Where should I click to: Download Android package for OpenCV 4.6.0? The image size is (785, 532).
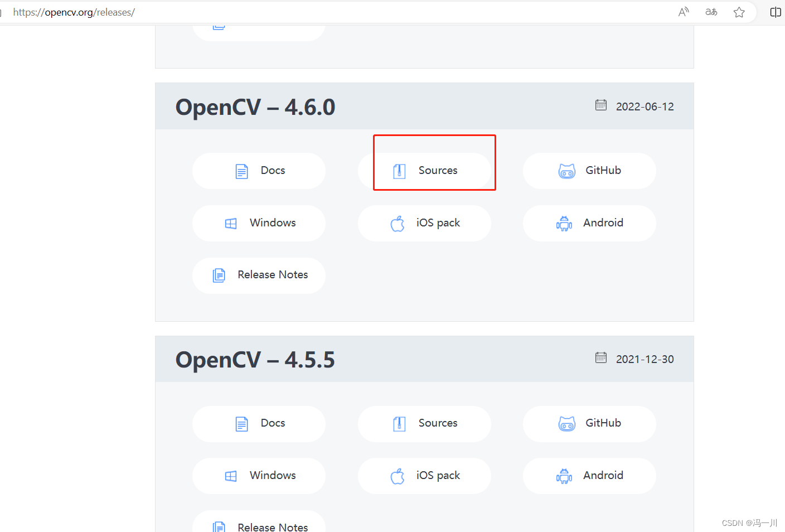click(589, 223)
